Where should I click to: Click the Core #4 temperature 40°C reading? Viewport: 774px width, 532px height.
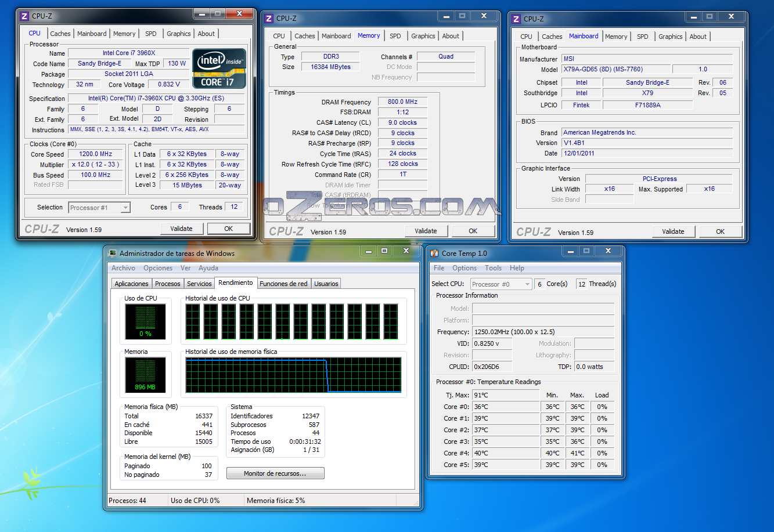click(x=505, y=453)
